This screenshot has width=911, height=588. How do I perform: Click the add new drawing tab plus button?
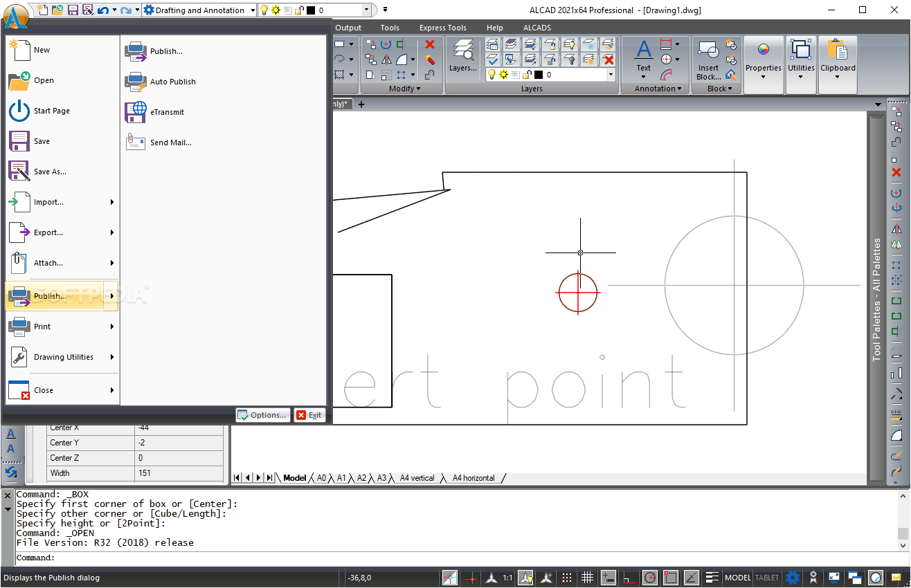[x=361, y=104]
